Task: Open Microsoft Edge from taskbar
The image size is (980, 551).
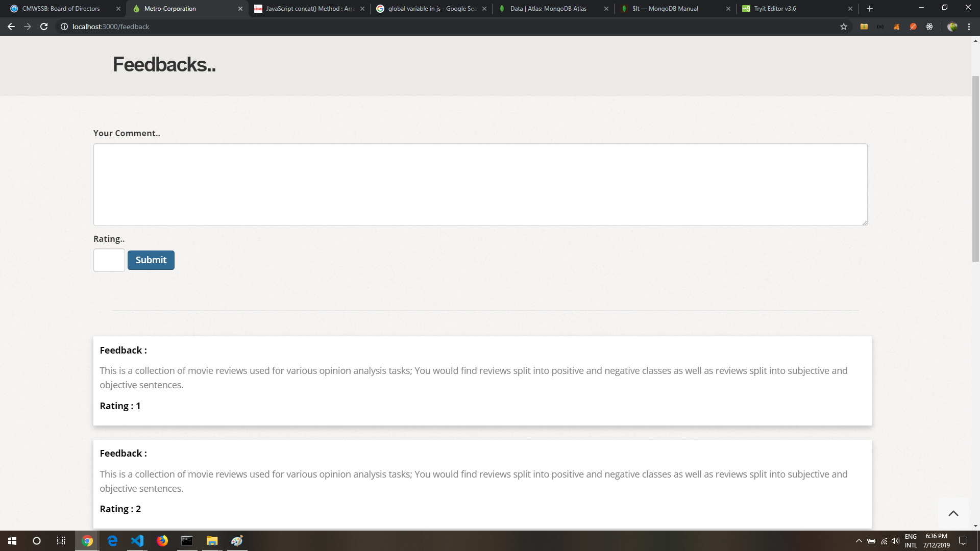Action: coord(112,541)
